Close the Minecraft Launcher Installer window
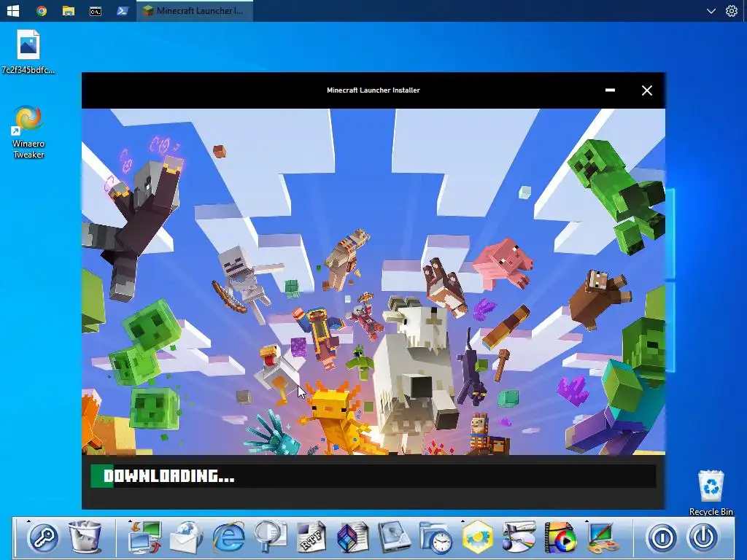Viewport: 747px width, 560px height. pos(646,90)
